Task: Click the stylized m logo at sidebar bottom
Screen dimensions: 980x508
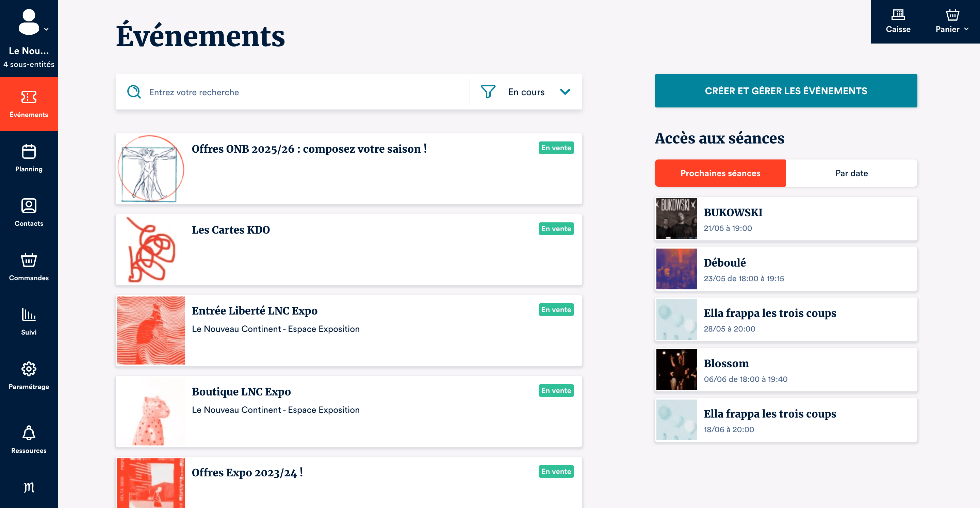Action: [29, 487]
